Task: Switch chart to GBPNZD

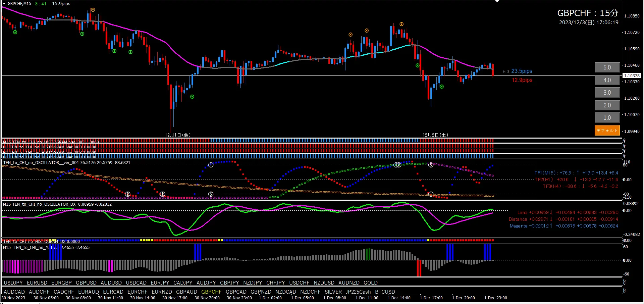Action: pos(261,292)
